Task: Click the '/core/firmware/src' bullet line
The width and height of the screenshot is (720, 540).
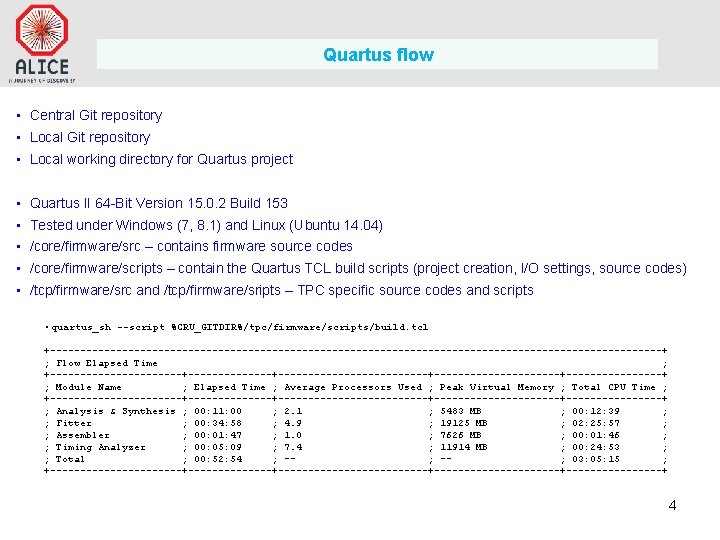Action: point(191,246)
